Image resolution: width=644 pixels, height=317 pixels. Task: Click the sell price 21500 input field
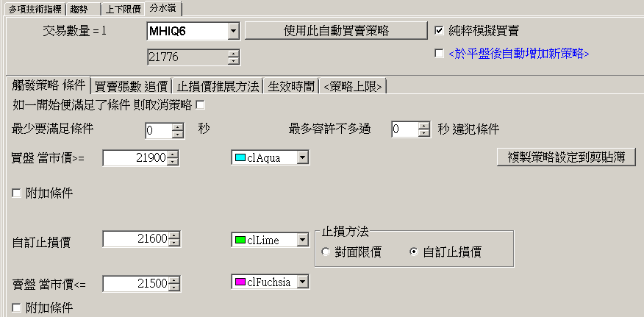(x=135, y=284)
